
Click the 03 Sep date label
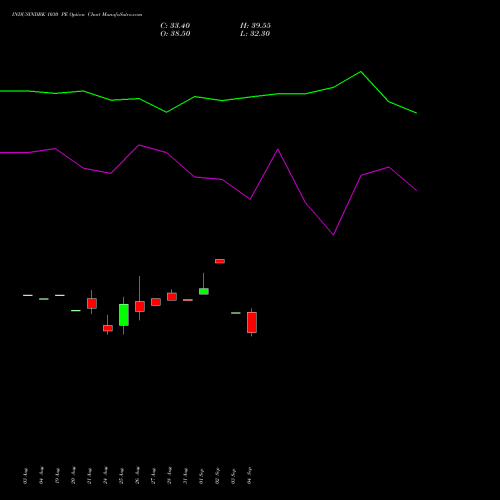(234, 476)
